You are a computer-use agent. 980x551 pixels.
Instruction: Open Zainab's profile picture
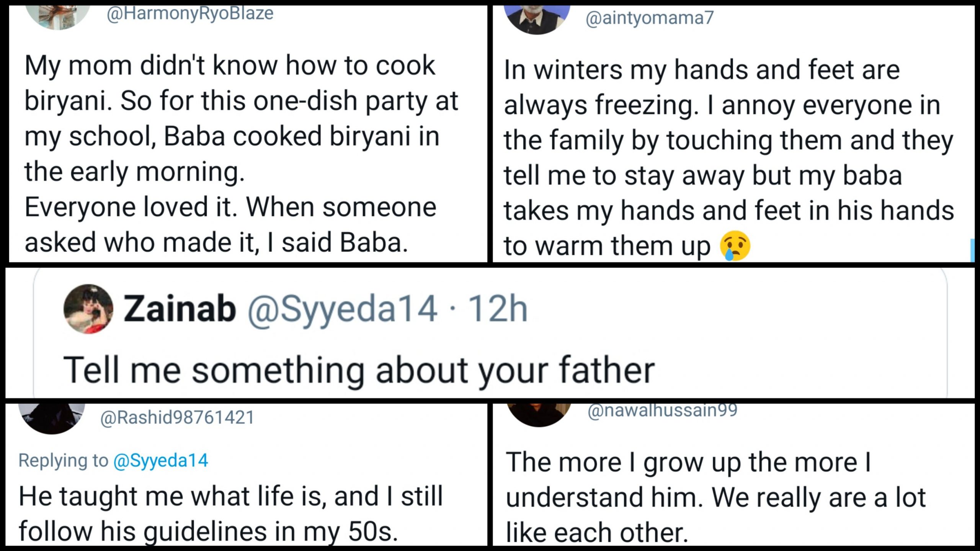click(88, 309)
